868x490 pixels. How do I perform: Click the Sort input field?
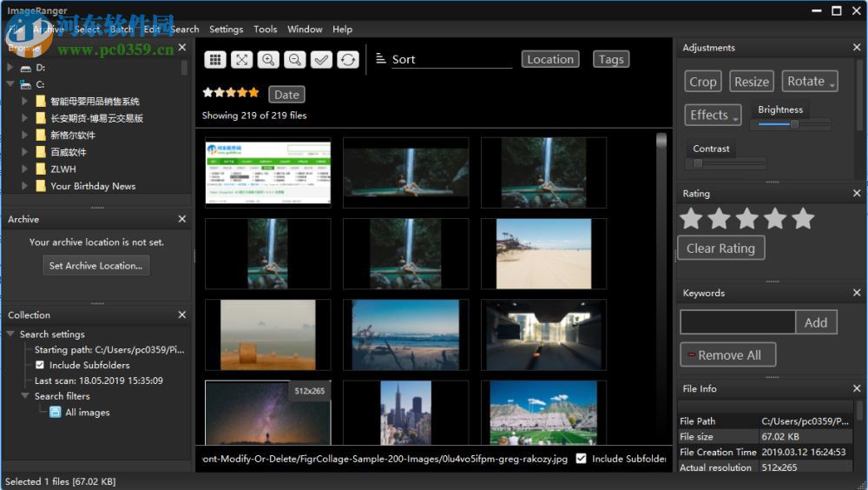coord(451,59)
